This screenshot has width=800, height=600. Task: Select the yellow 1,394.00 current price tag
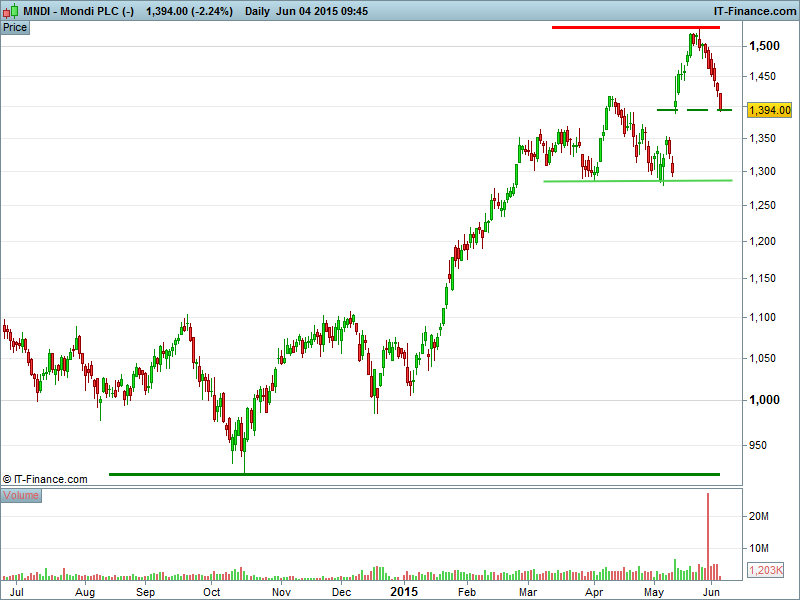770,110
